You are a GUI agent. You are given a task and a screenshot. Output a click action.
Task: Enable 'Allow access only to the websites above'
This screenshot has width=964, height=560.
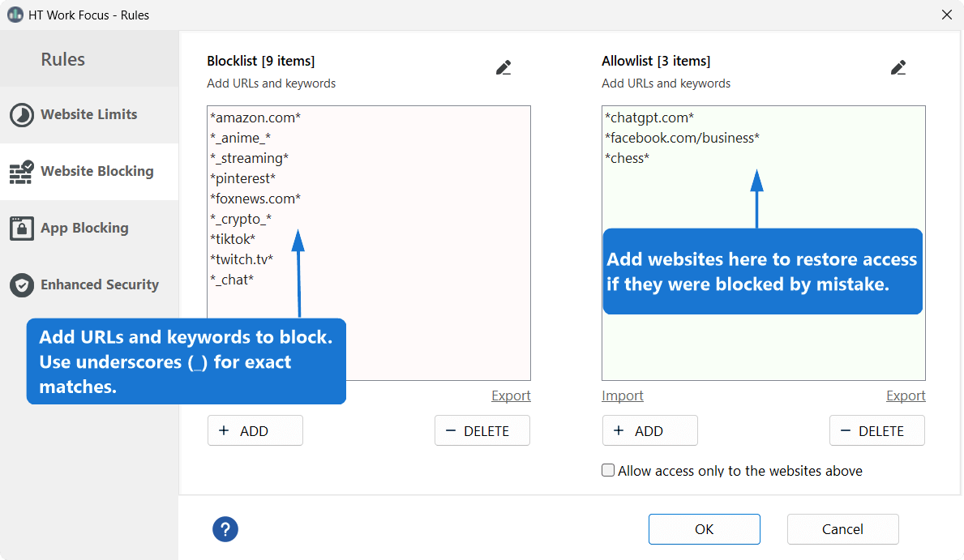point(608,471)
